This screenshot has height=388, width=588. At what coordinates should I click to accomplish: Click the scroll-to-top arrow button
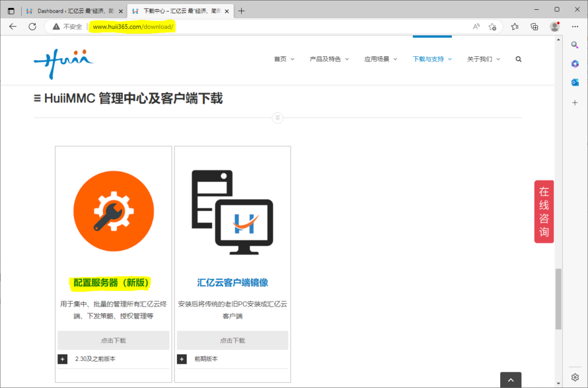point(510,379)
